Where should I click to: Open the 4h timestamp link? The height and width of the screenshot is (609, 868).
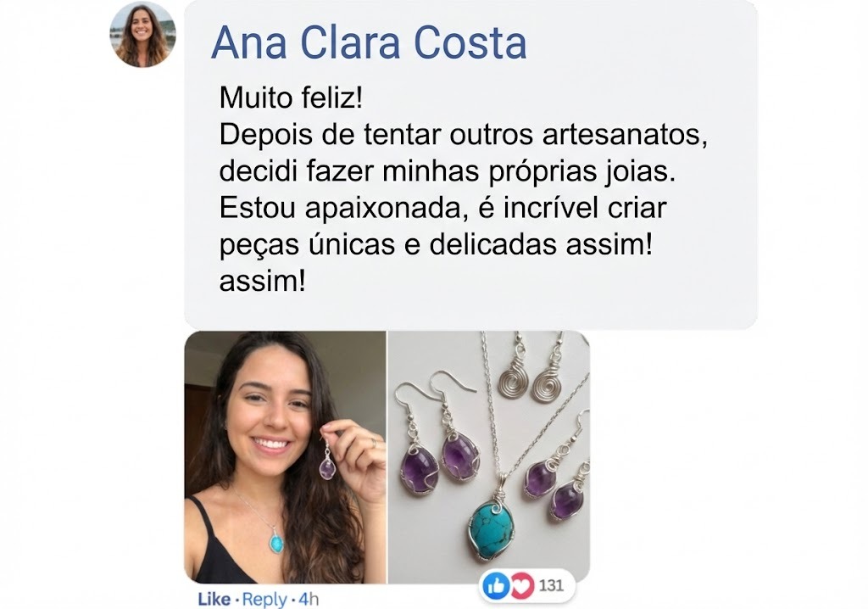[x=309, y=599]
